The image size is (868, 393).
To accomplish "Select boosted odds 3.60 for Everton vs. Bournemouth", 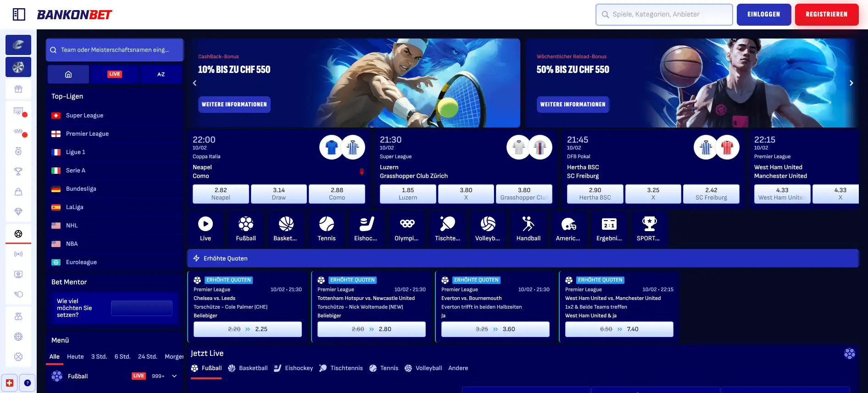I will point(495,329).
